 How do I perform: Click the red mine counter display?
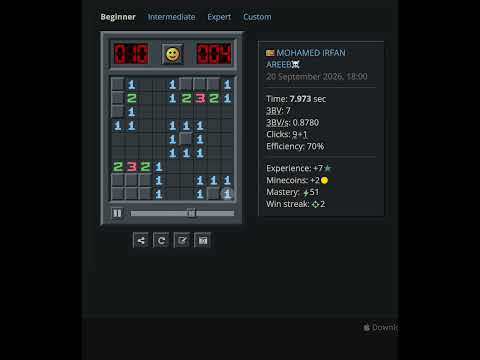pyautogui.click(x=131, y=54)
